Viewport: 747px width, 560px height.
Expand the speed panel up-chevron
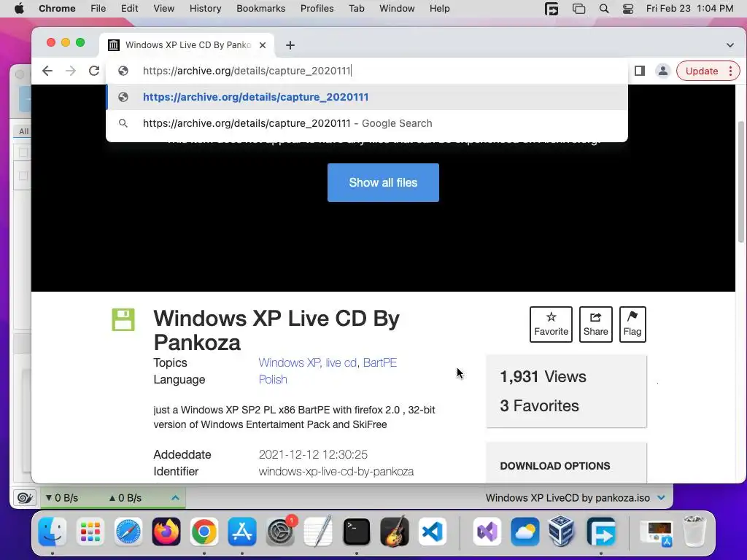tap(175, 498)
